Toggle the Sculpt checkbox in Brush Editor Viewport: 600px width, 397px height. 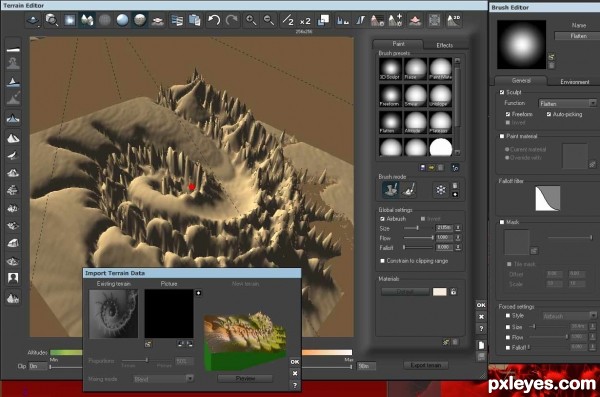502,92
